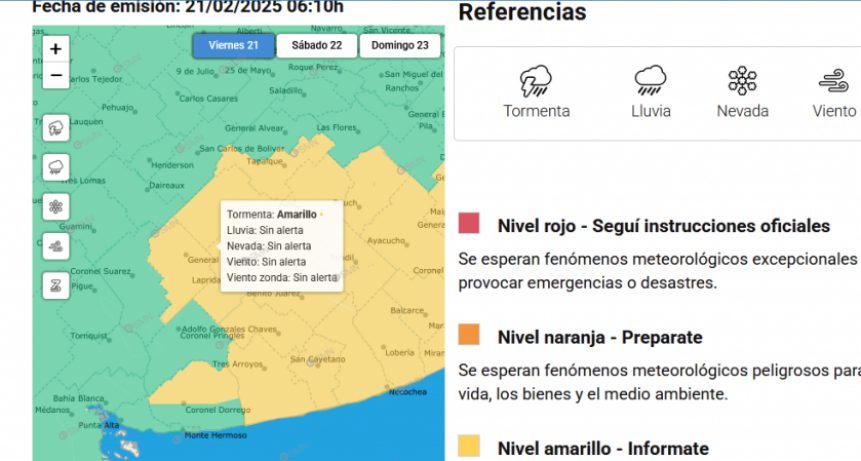Screen dimensions: 861x461
Task: Click the Daireaux map label
Action: point(167,185)
